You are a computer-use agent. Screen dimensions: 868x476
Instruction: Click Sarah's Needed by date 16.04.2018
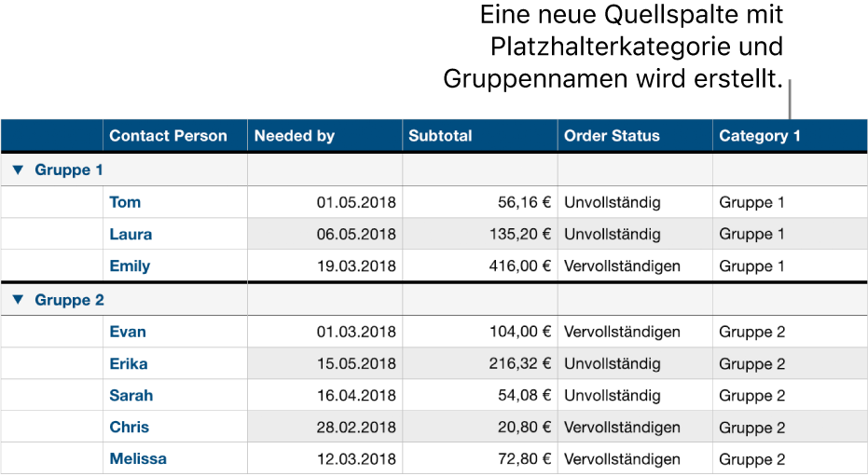pyautogui.click(x=356, y=396)
